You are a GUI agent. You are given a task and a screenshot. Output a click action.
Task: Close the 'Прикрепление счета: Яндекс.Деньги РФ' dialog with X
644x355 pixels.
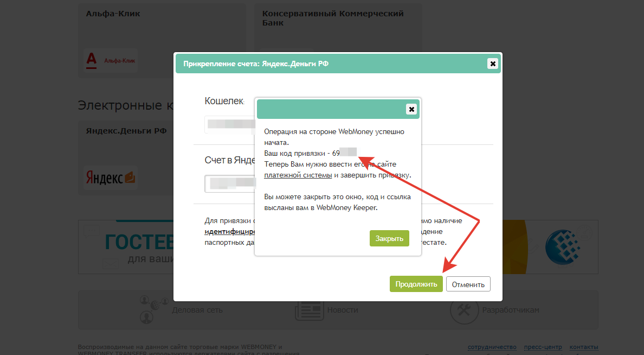[x=492, y=64]
